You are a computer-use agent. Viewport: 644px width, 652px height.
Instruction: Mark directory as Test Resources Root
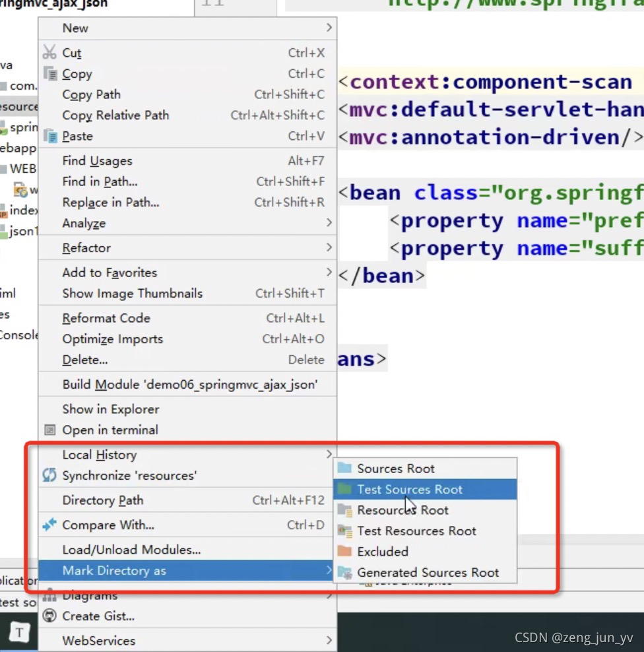pyautogui.click(x=425, y=531)
